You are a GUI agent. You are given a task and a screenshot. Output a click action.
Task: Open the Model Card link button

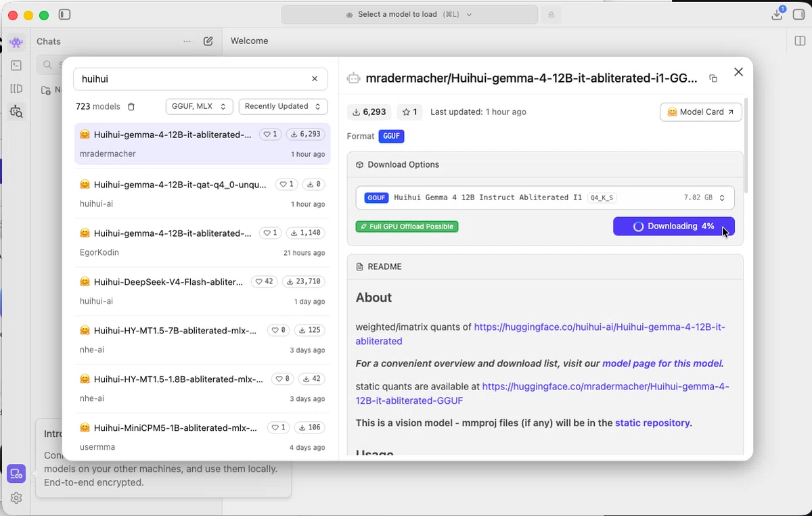[700, 112]
